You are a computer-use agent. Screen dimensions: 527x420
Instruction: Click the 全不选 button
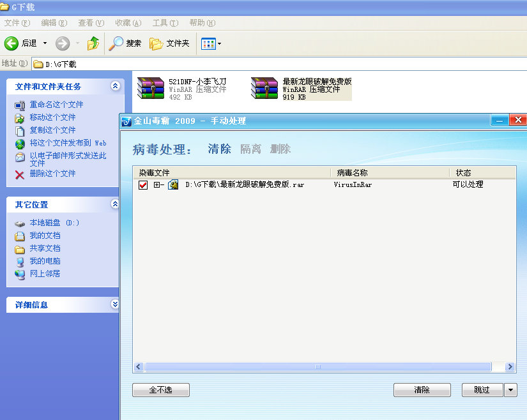[160, 390]
